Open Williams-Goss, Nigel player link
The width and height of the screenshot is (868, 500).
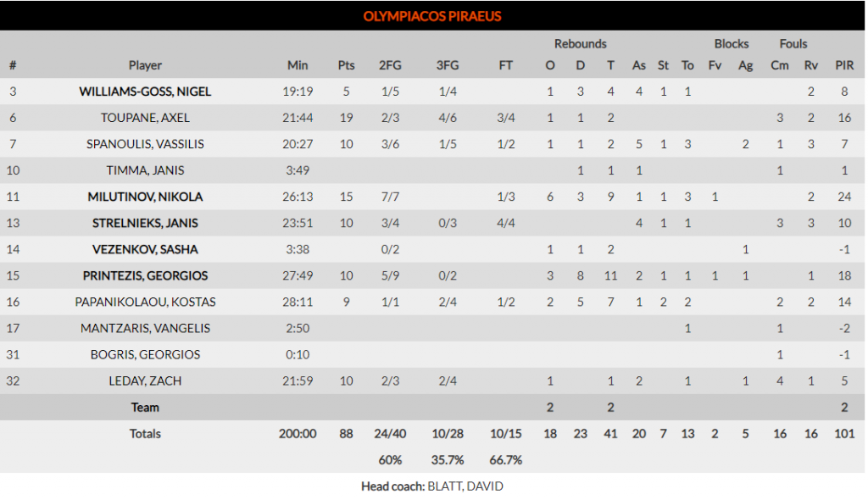145,92
